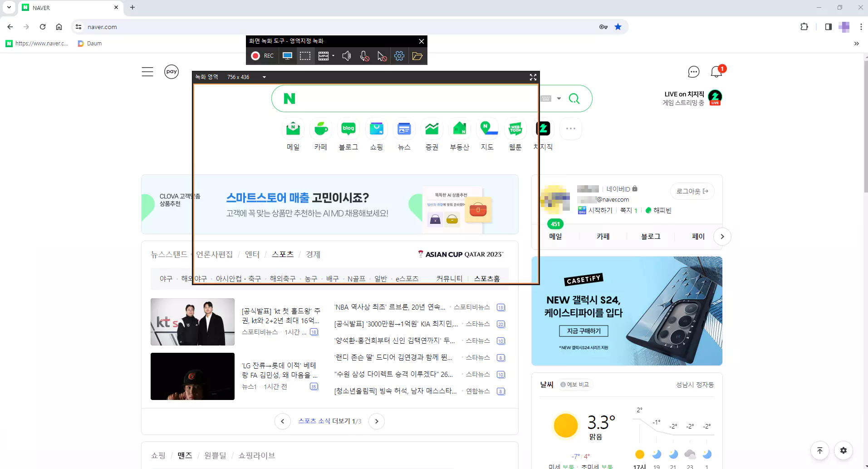Reload the naver.com page

tap(43, 27)
